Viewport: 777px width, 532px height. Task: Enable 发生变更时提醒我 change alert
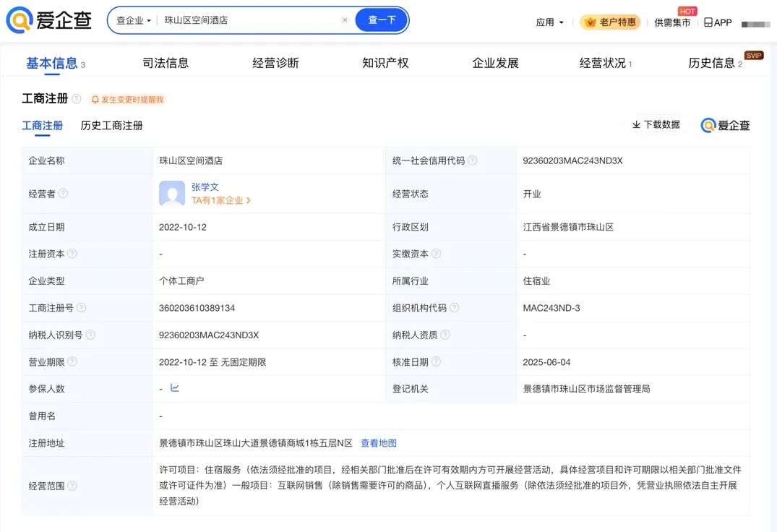tap(127, 100)
